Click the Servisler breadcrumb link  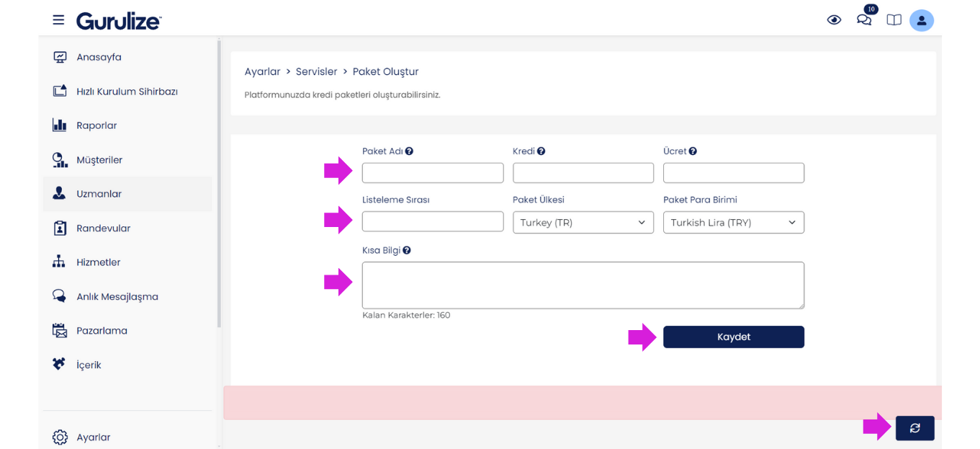pos(316,71)
